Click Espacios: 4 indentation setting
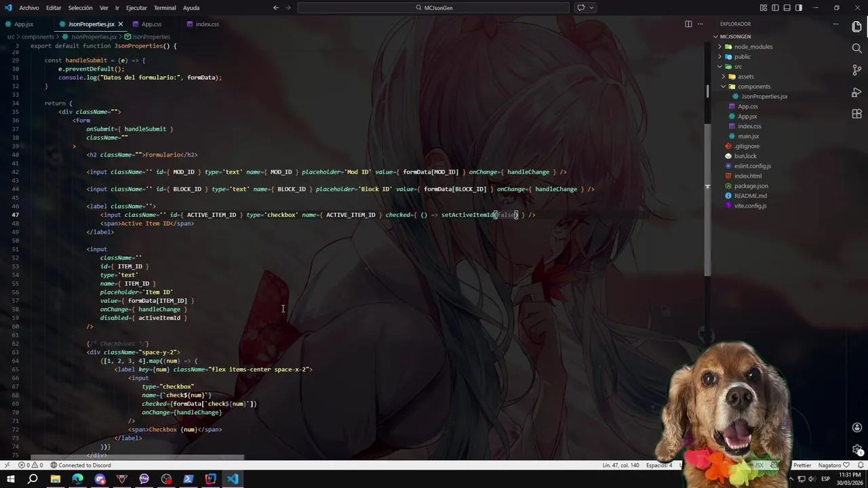 659,465
